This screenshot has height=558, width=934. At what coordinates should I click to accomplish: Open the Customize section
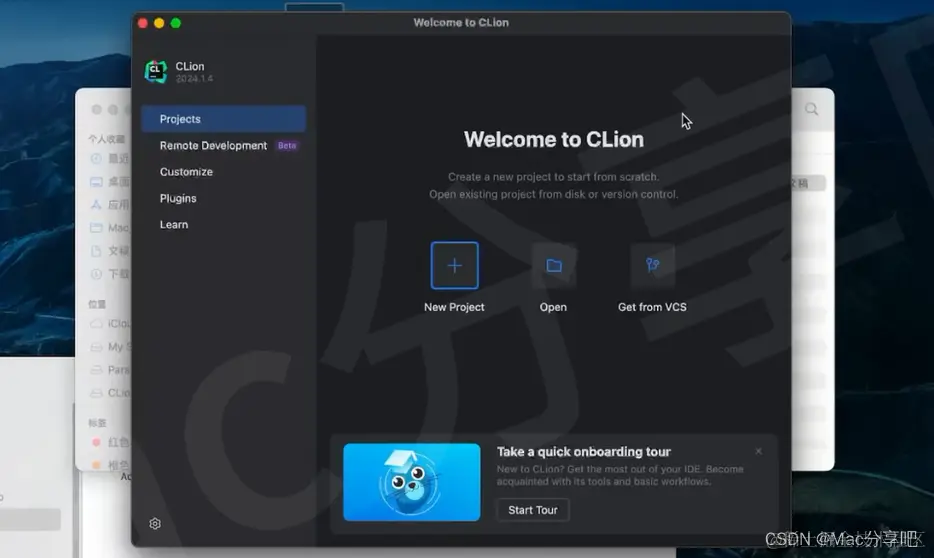click(x=186, y=172)
